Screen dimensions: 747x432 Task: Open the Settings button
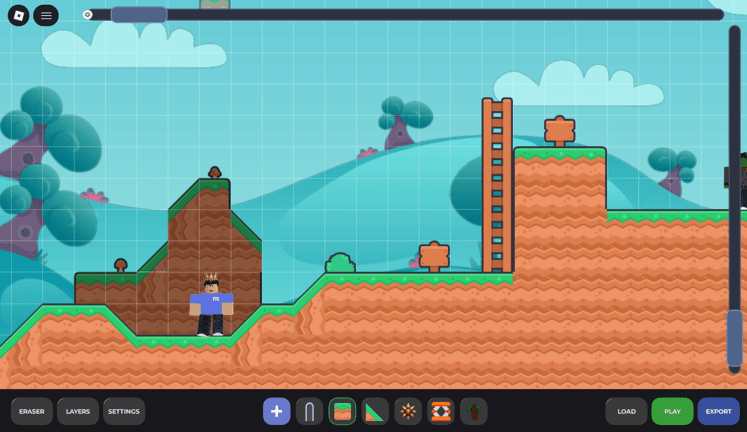124,411
